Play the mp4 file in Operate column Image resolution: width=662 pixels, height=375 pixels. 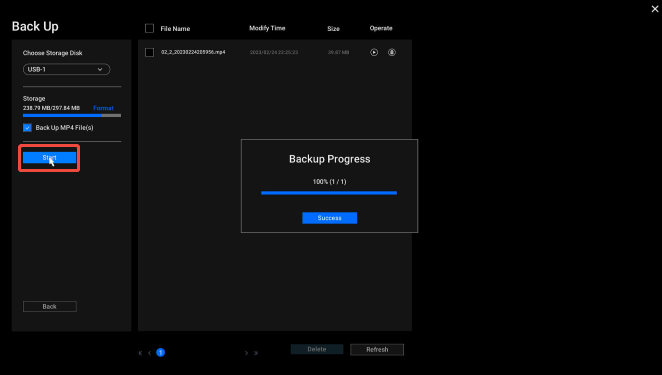[x=374, y=52]
